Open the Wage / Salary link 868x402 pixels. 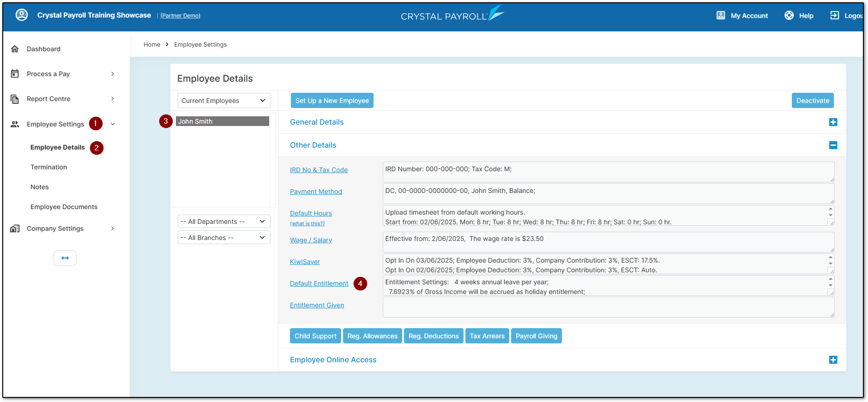(311, 240)
